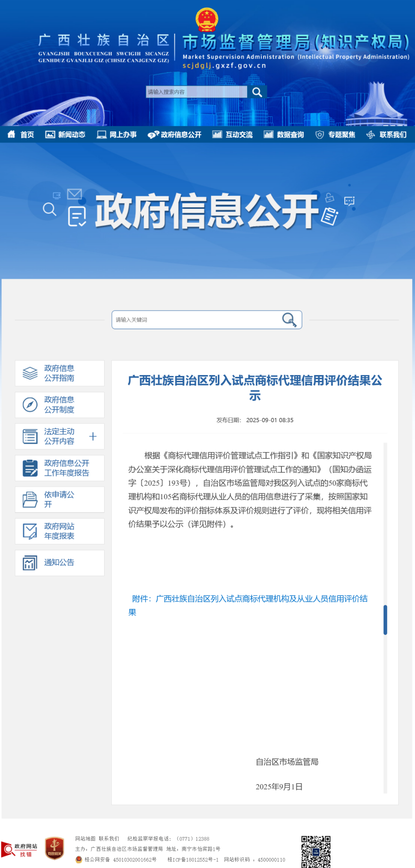Screen dimensions: 415x868
Task: Select 网上办事 in navigation bar
Action: 117,135
